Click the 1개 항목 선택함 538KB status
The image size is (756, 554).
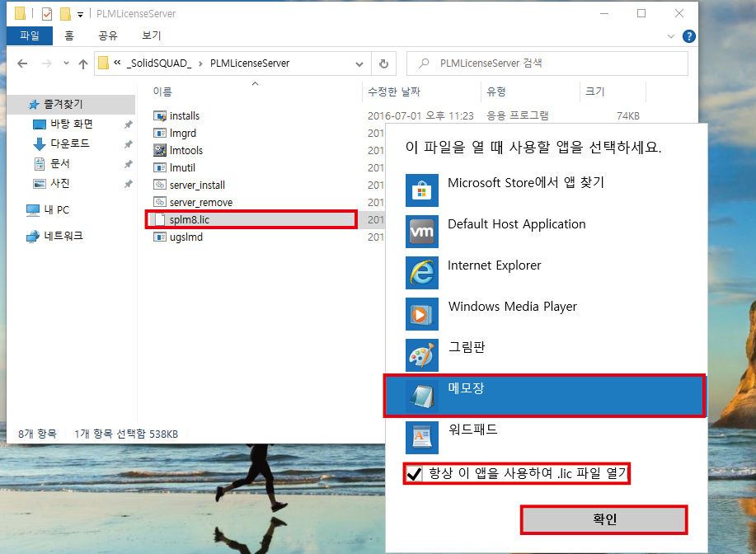126,434
